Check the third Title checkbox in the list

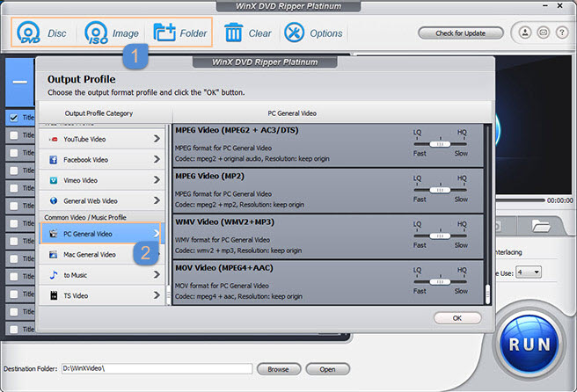pyautogui.click(x=13, y=153)
